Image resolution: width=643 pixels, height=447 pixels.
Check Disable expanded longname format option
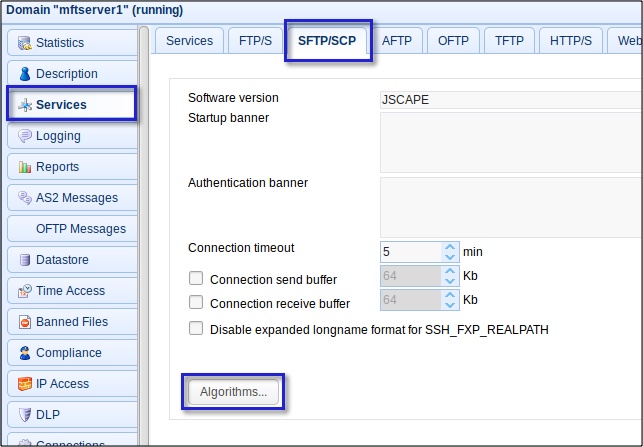196,329
